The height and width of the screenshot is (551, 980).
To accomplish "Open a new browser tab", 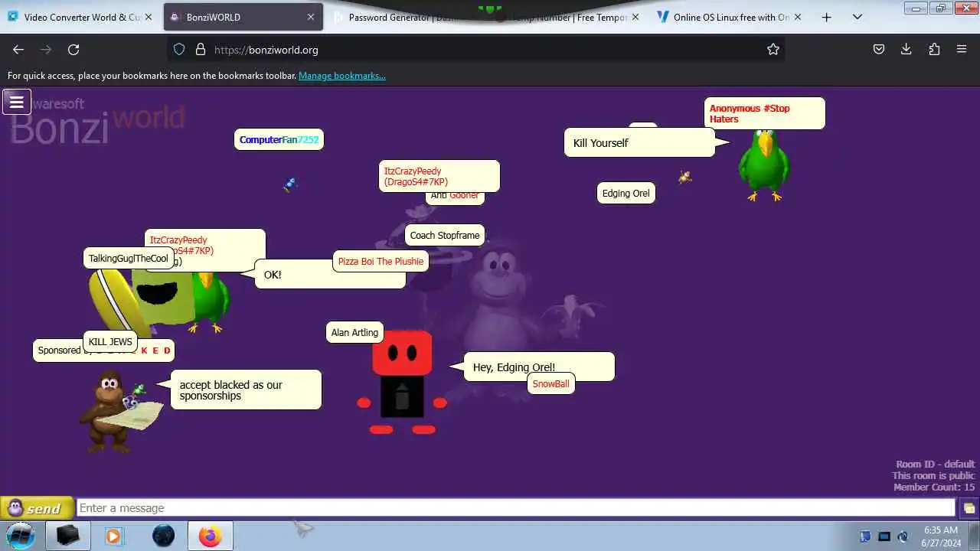I will pyautogui.click(x=826, y=17).
